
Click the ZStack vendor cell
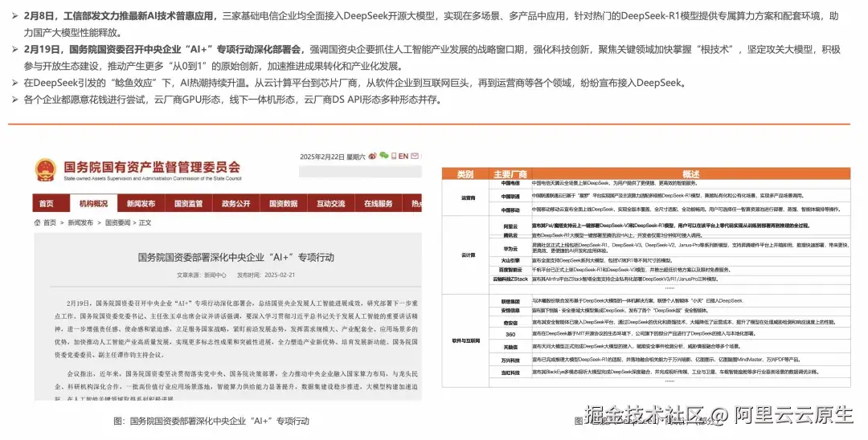(x=510, y=279)
